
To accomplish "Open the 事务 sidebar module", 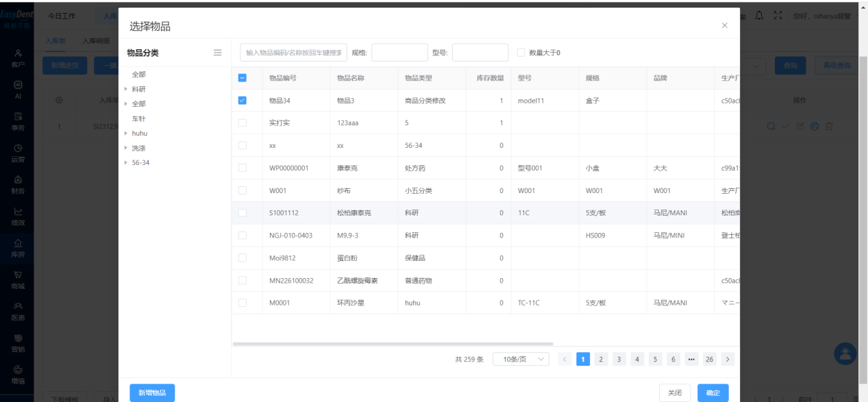I will [x=18, y=121].
